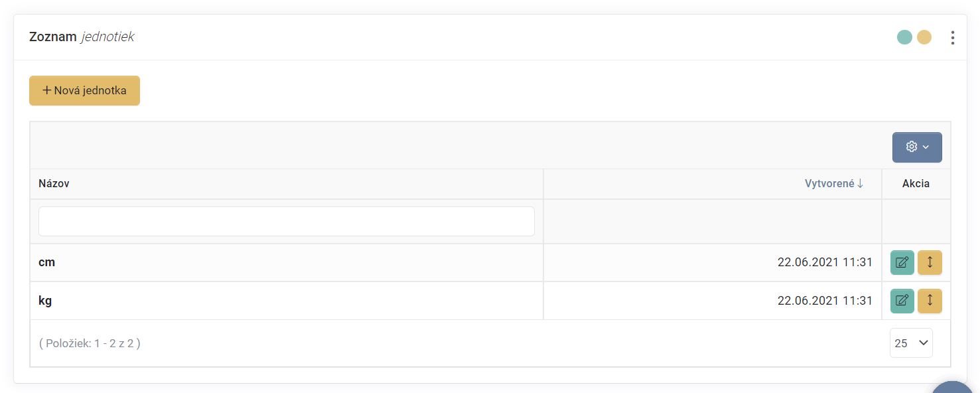Image resolution: width=980 pixels, height=393 pixels.
Task: Click the teal circle in the panel header
Action: point(904,37)
